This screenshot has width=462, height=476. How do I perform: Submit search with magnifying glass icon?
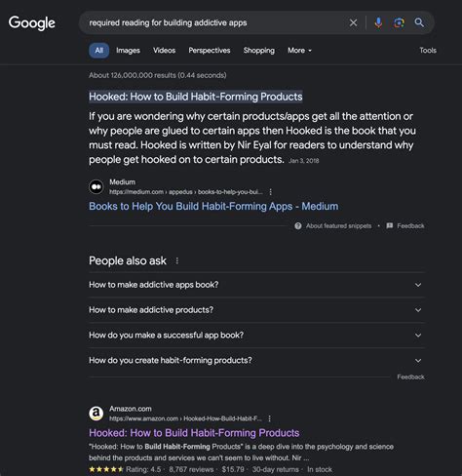click(419, 22)
